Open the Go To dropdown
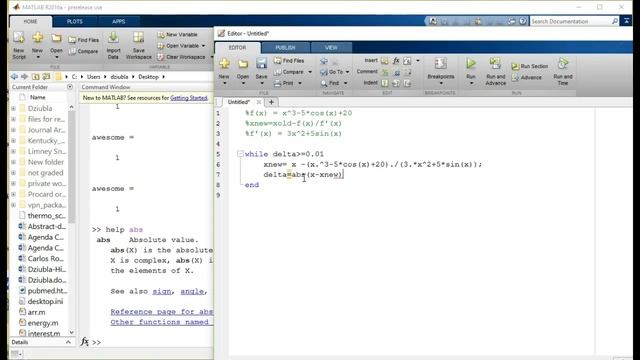Viewport: 640px width, 360px height. click(x=347, y=72)
